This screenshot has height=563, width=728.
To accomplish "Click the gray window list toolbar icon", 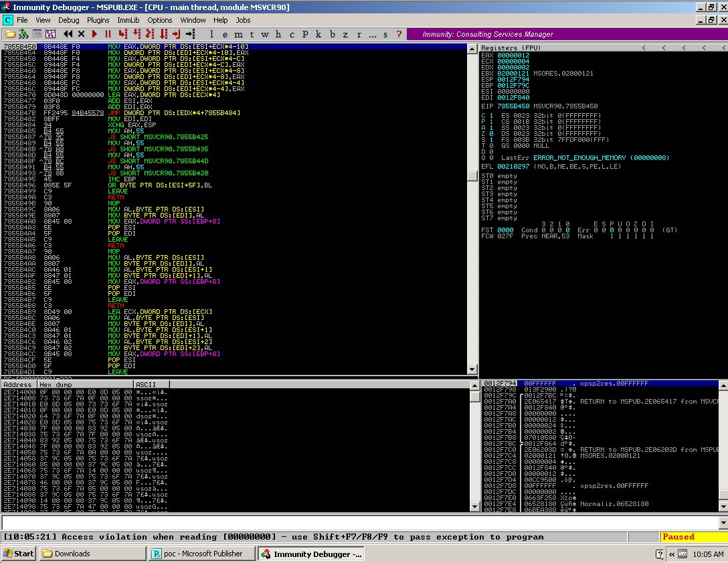I will 37,34.
